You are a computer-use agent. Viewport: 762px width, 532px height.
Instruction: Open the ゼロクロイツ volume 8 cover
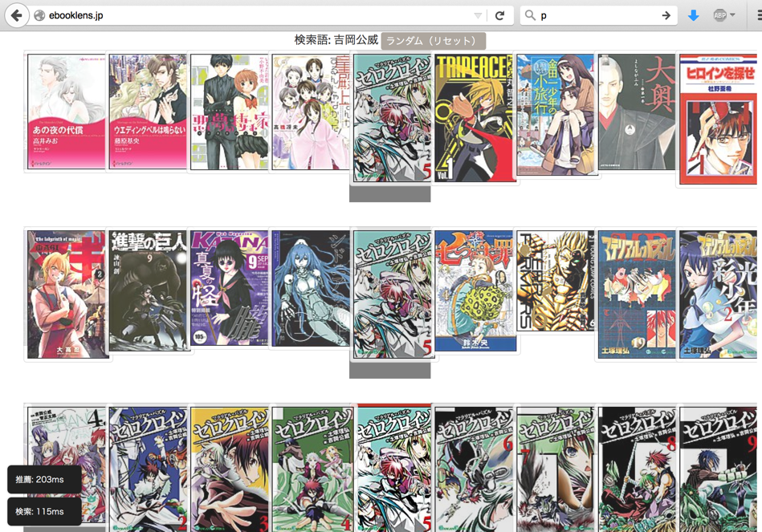point(637,469)
